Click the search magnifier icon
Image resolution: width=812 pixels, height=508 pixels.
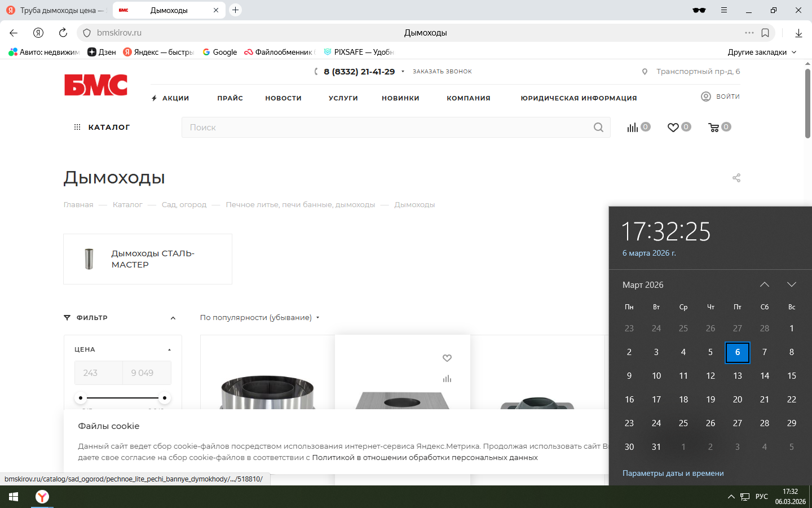598,128
